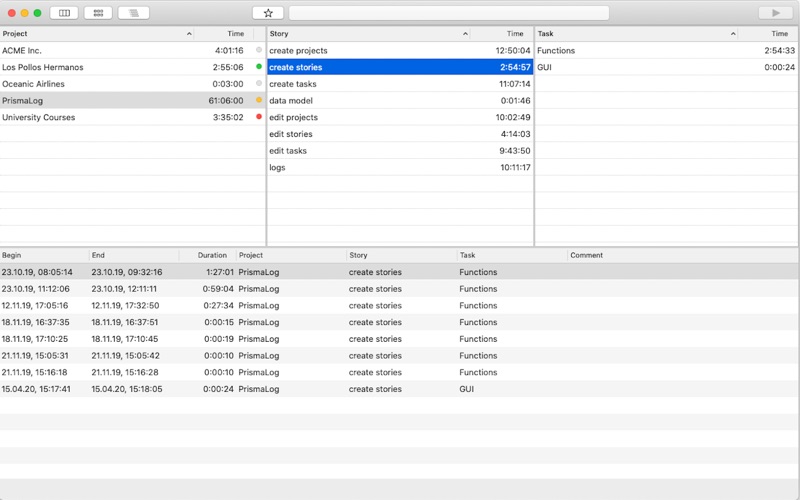Select log entry beginning 18.11.19, 16:37:35
800x500 pixels.
(x=400, y=322)
